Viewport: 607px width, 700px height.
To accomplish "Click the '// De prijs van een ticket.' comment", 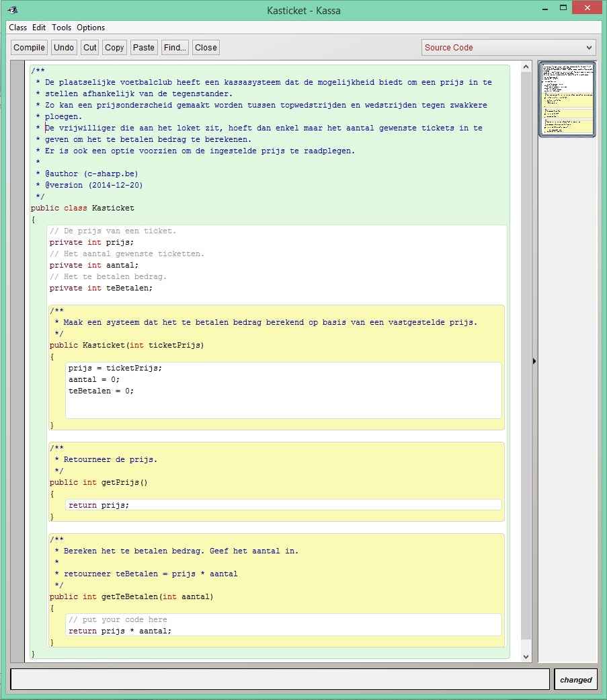I will click(113, 231).
